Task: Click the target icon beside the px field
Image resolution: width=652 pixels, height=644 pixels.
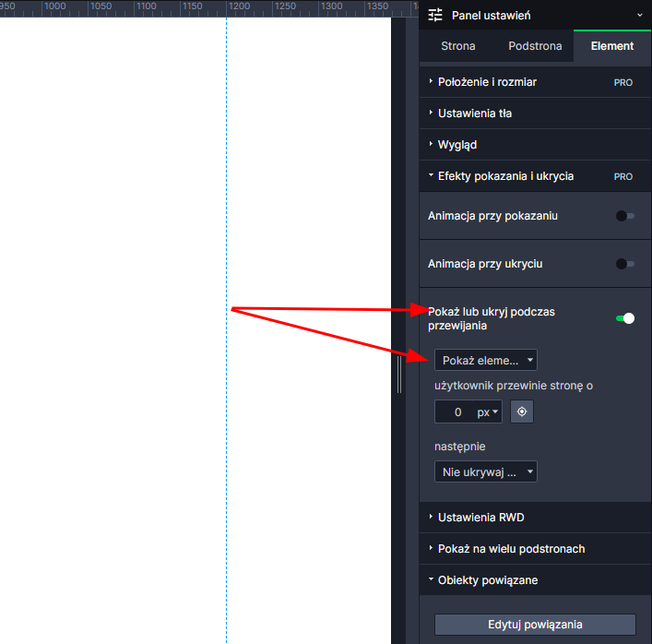Action: point(522,412)
